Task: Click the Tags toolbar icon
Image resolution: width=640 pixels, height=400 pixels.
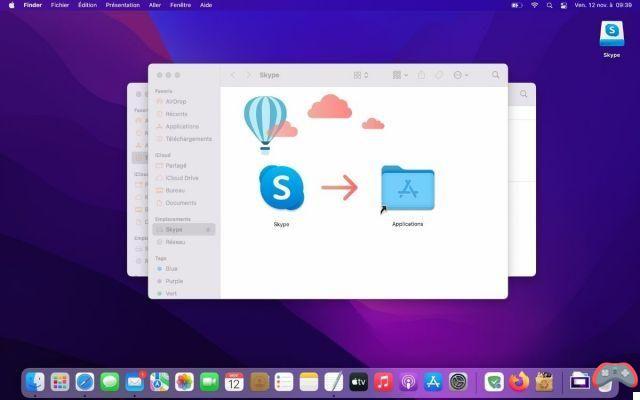Action: pos(439,75)
